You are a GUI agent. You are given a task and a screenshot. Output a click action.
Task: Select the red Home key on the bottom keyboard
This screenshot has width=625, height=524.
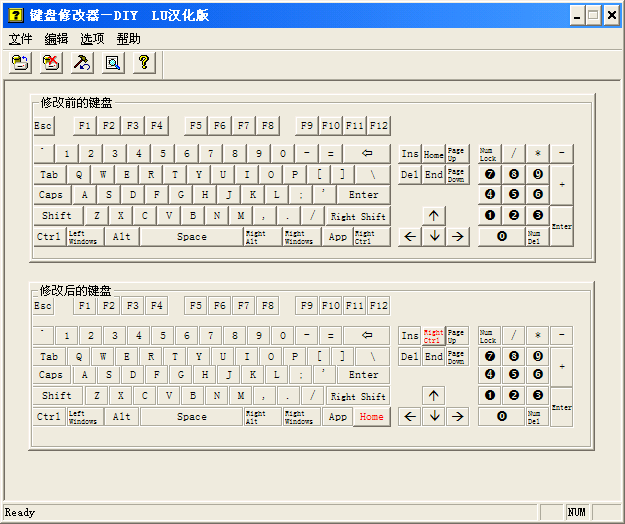coord(371,417)
